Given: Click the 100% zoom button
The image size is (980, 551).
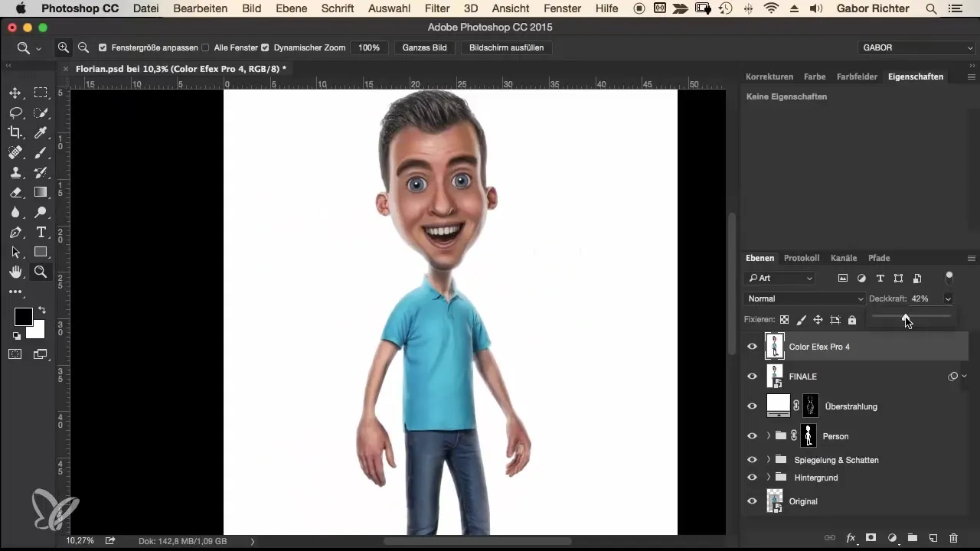Looking at the screenshot, I should (x=369, y=47).
